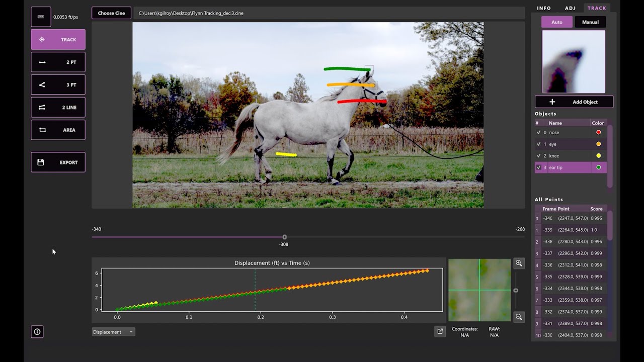Viewport: 644px width, 362px height.
Task: Click the frame timeline slider handle
Action: tap(284, 237)
